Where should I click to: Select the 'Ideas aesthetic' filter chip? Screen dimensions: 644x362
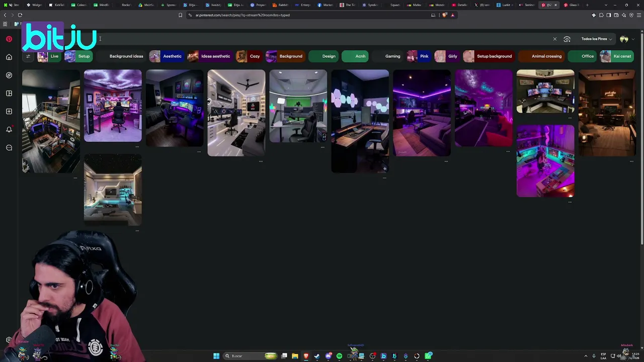[x=210, y=56]
